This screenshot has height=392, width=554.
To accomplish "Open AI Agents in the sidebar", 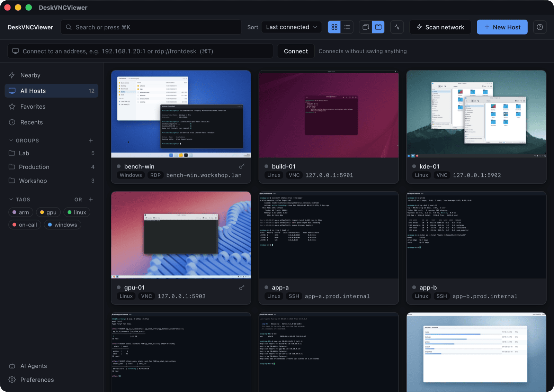I will click(x=52, y=366).
